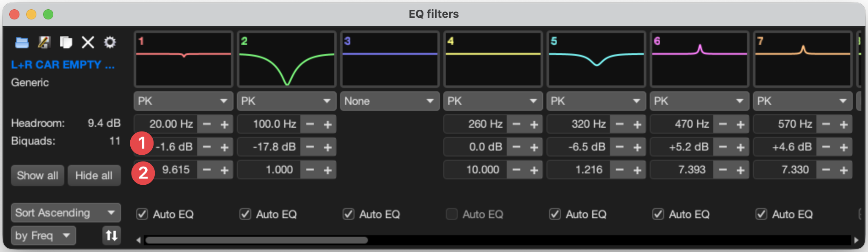The height and width of the screenshot is (252, 868).
Task: Click filter 7 gain field +4.6 dB
Action: (785, 147)
